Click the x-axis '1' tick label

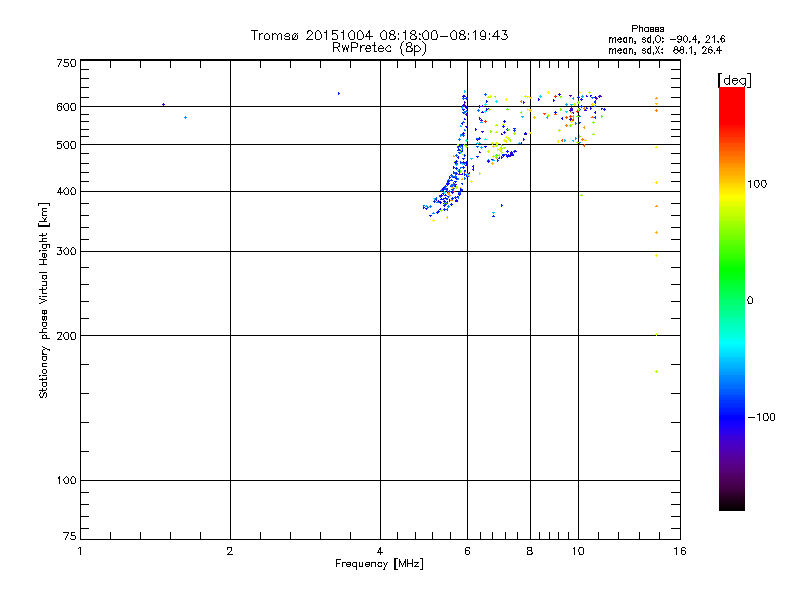[x=80, y=551]
